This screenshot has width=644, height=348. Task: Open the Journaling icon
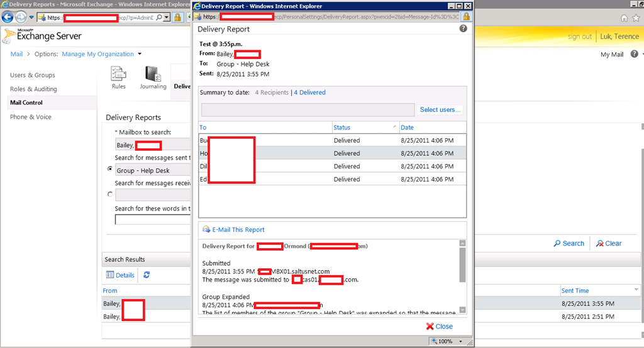(x=153, y=74)
